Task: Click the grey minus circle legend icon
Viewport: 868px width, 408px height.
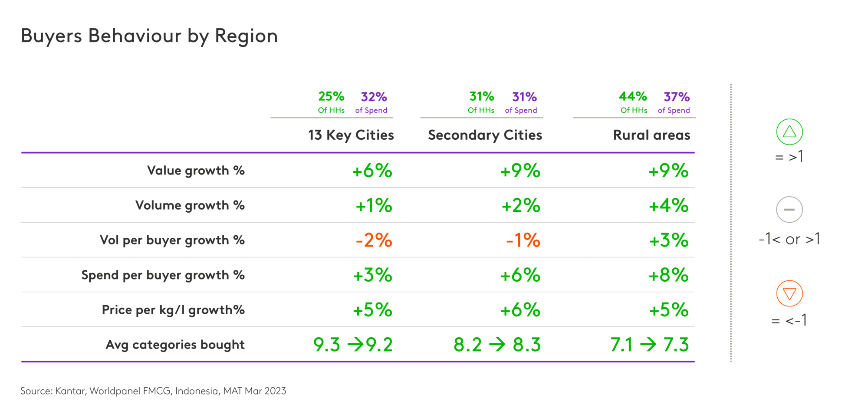Action: click(x=789, y=209)
